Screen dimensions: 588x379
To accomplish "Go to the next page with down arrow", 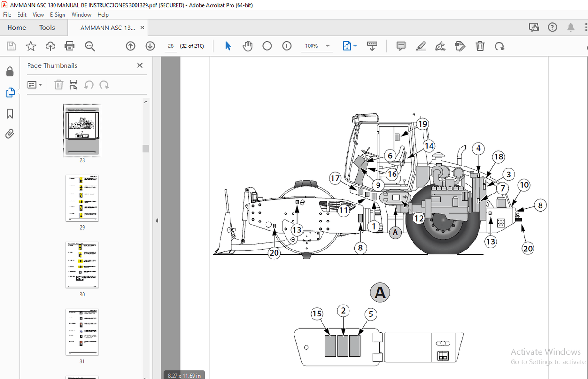I will click(150, 46).
